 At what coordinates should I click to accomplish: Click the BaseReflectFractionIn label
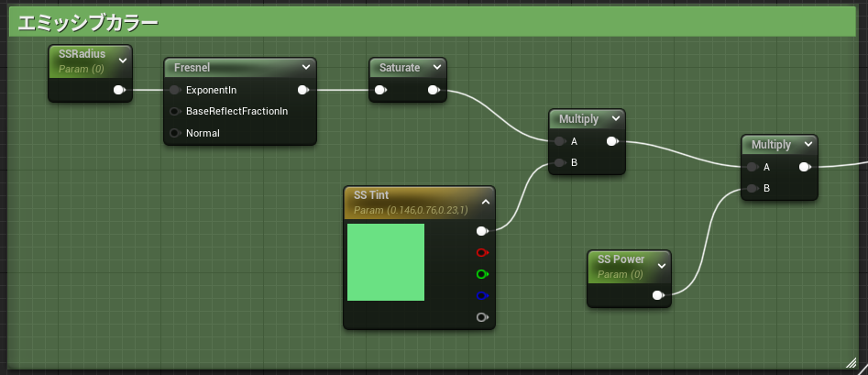pos(236,111)
